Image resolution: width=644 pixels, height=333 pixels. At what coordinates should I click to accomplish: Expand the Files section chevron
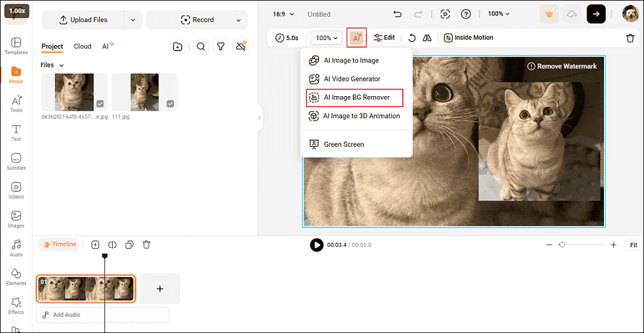click(62, 65)
